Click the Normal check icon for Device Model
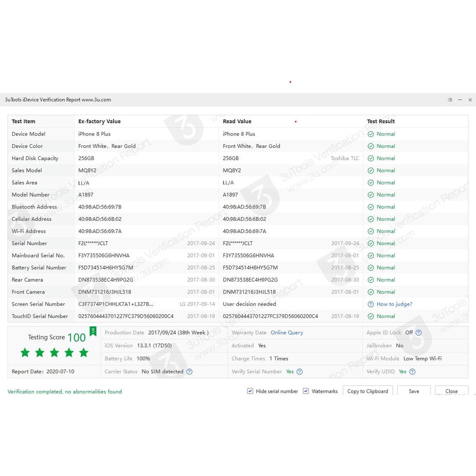 point(370,134)
